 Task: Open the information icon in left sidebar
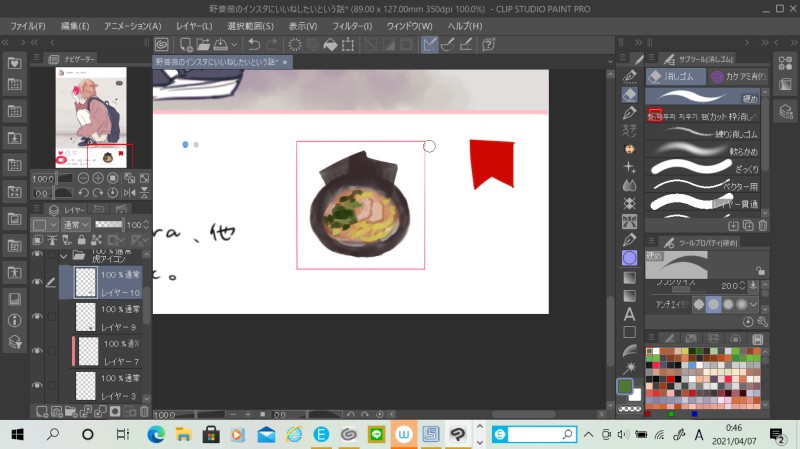point(14,320)
